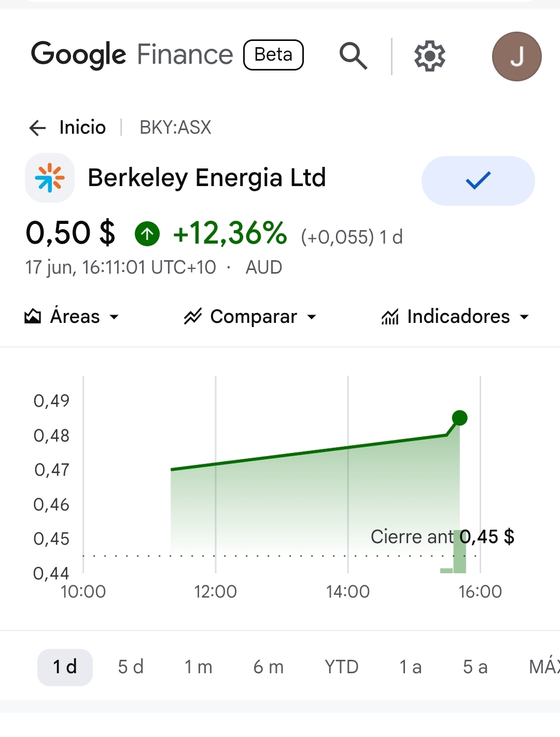Select the 1 a range option
Viewport: 560px width, 737px height.
pos(410,667)
